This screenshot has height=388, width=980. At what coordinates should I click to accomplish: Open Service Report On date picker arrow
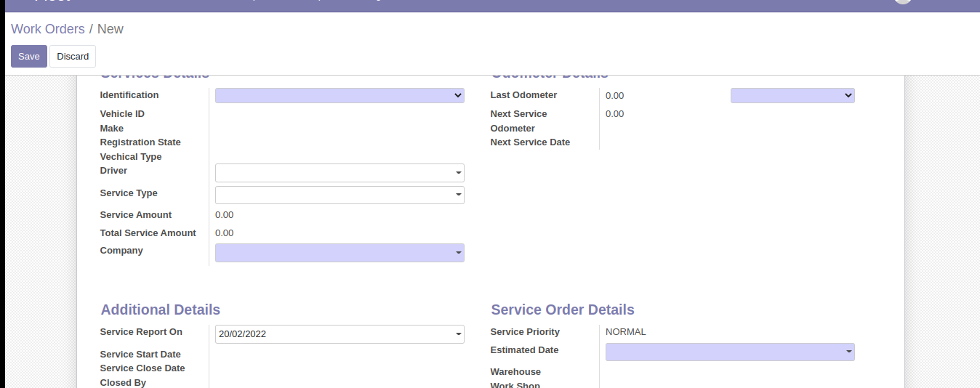click(x=458, y=334)
